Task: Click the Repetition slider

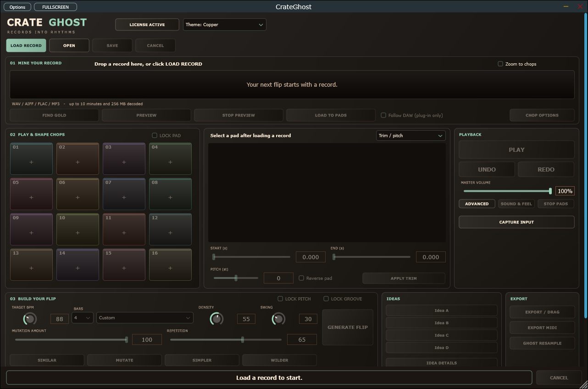Action: tap(226, 339)
